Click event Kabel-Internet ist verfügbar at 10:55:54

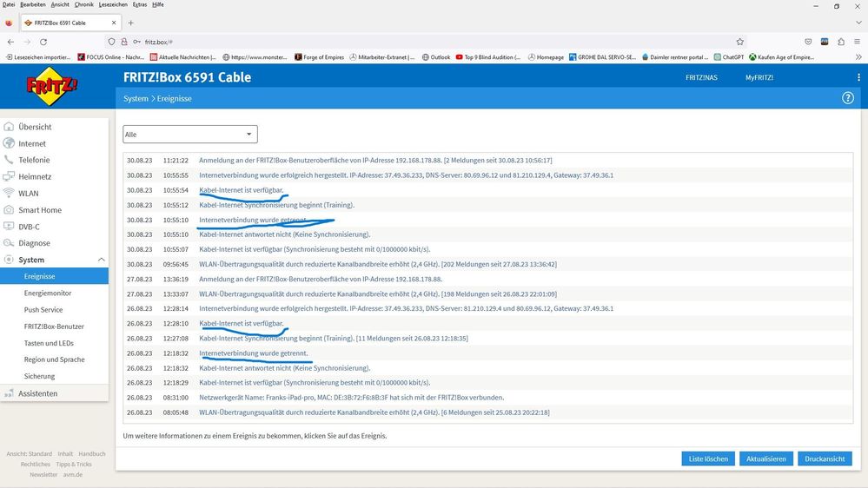pyautogui.click(x=241, y=190)
